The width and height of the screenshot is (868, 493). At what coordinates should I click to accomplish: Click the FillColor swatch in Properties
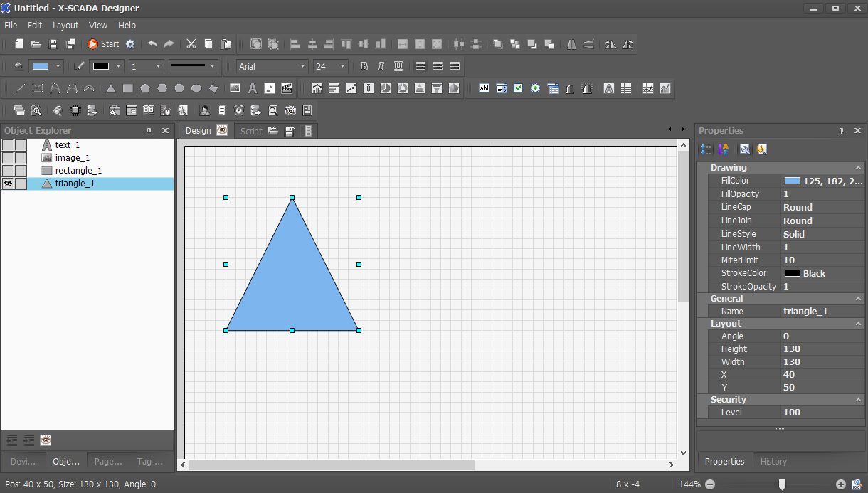point(792,181)
